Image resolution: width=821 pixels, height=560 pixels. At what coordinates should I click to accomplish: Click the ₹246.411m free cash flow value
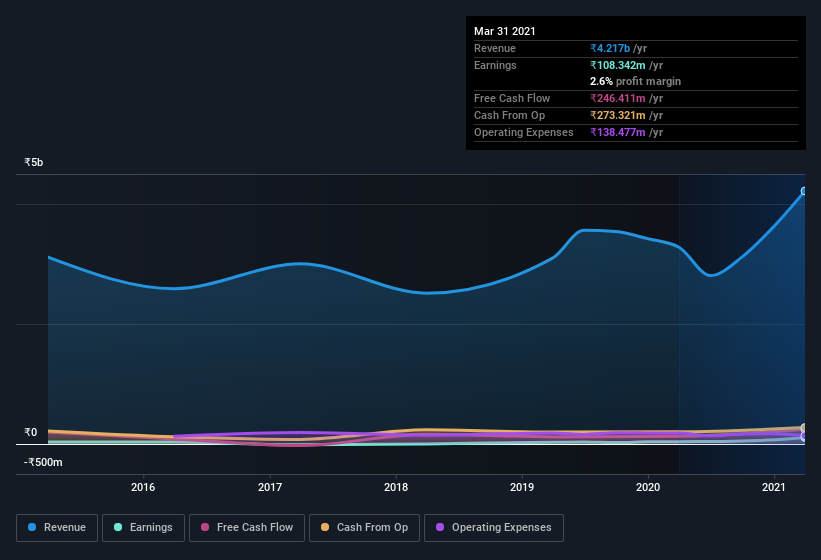[618, 98]
